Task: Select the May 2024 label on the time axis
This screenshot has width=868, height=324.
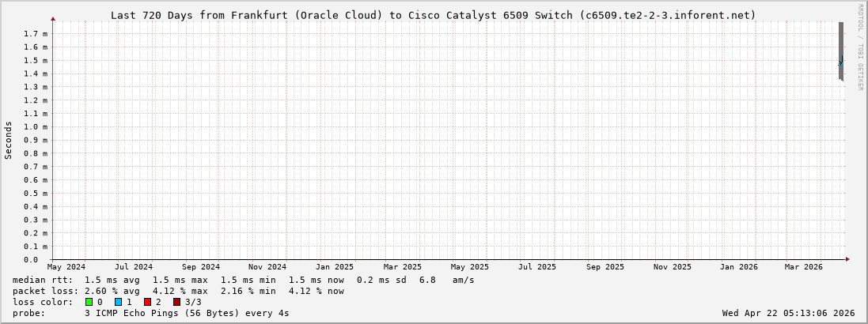Action: click(x=66, y=267)
